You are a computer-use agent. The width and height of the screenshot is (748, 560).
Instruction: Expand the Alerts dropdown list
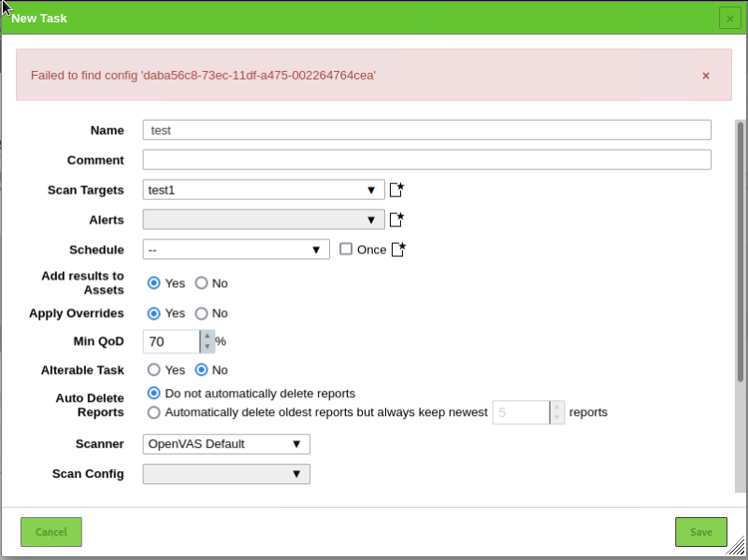click(x=264, y=220)
